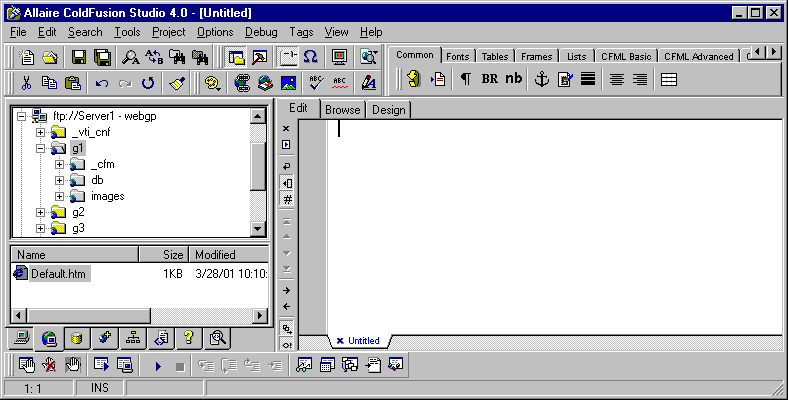This screenshot has width=788, height=400.
Task: Collapse the g1 folder
Action: click(40, 148)
